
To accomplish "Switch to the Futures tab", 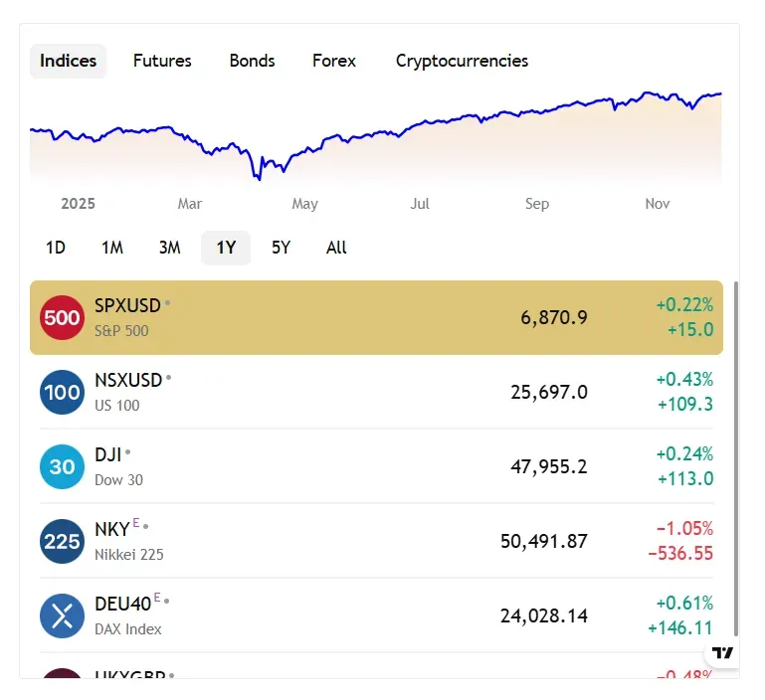I will 162,61.
